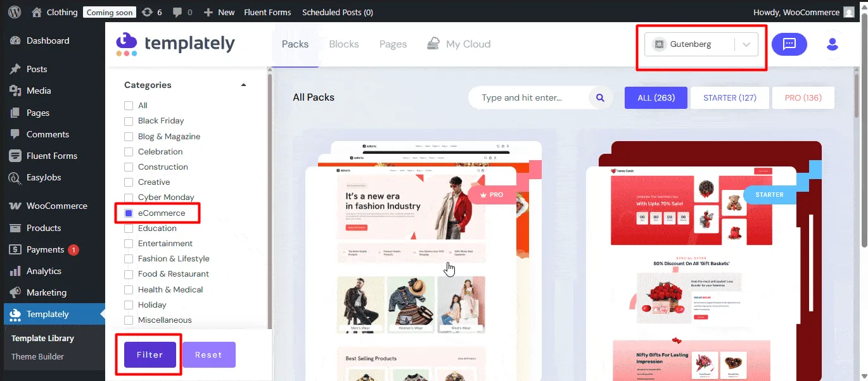This screenshot has height=381, width=868.
Task: Open Scheduled Posts in admin bar
Action: click(x=337, y=12)
